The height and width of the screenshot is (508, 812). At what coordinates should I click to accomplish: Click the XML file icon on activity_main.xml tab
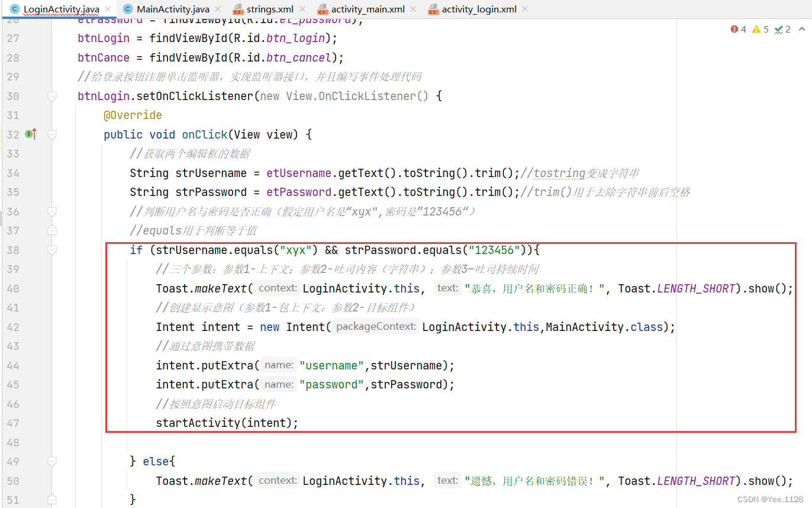pyautogui.click(x=322, y=9)
